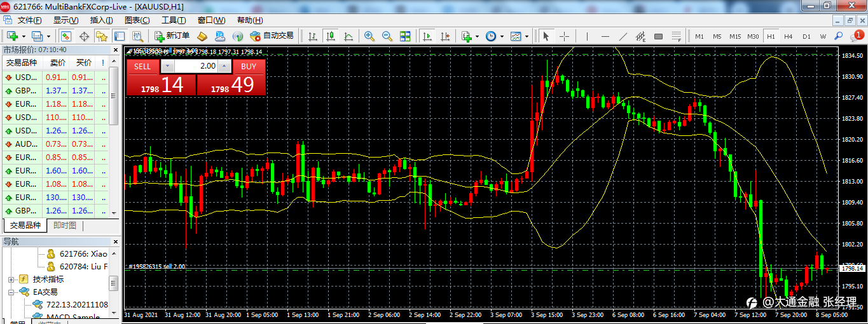Select the AUD symbol row in Market Watch
The height and width of the screenshot is (324, 868).
[x=55, y=144]
